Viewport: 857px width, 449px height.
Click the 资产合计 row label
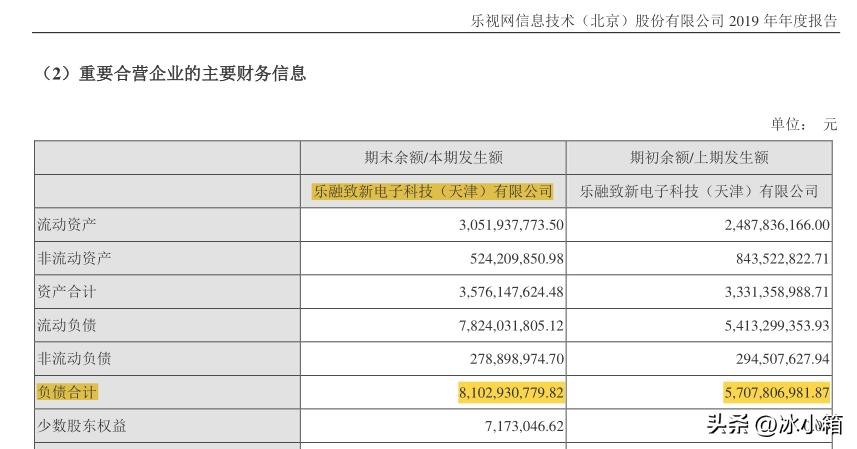(x=67, y=292)
